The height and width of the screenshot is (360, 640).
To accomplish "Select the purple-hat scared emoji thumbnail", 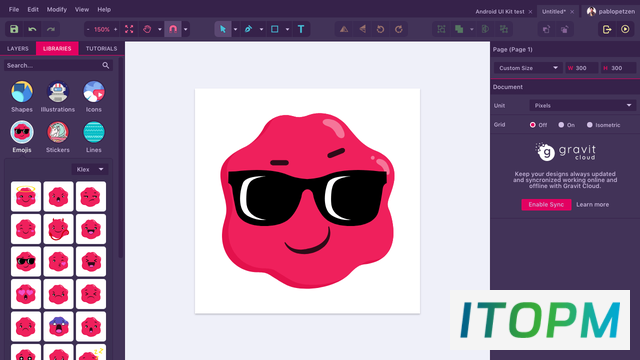I will (x=58, y=327).
